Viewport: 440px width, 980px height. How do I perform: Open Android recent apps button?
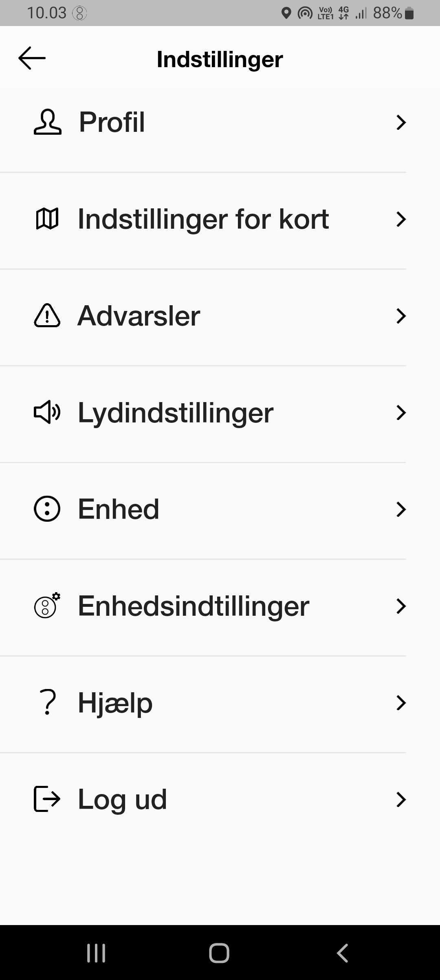96,953
